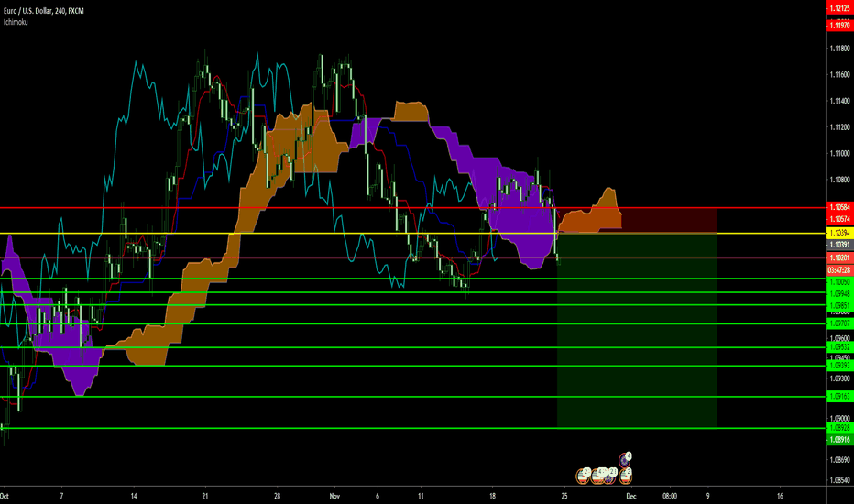Click the green 1.08928 price label

838,428
